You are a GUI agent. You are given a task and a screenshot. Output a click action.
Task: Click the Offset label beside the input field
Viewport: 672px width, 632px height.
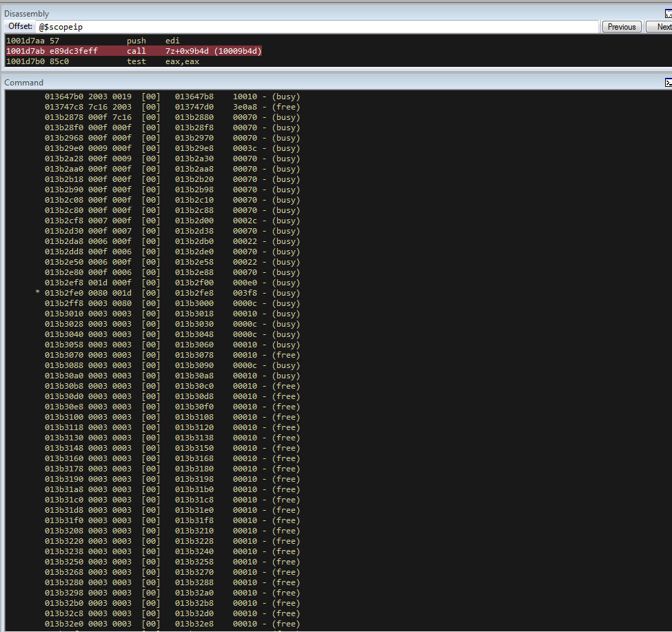(20, 27)
